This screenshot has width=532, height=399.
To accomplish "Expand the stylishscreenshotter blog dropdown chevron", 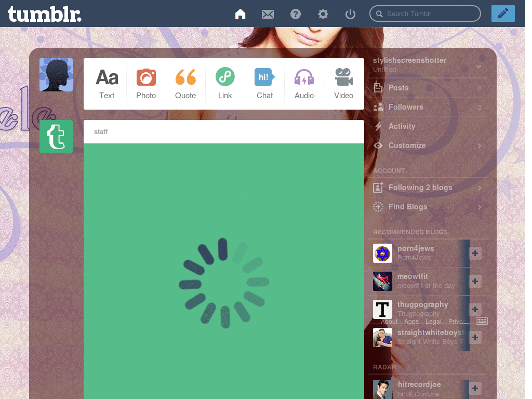I will (x=478, y=66).
